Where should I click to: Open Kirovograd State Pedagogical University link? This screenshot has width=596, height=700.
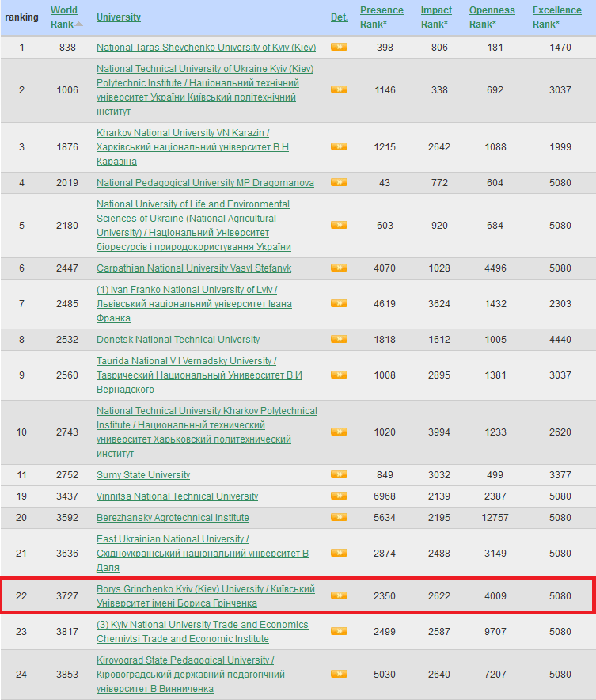pyautogui.click(x=191, y=675)
